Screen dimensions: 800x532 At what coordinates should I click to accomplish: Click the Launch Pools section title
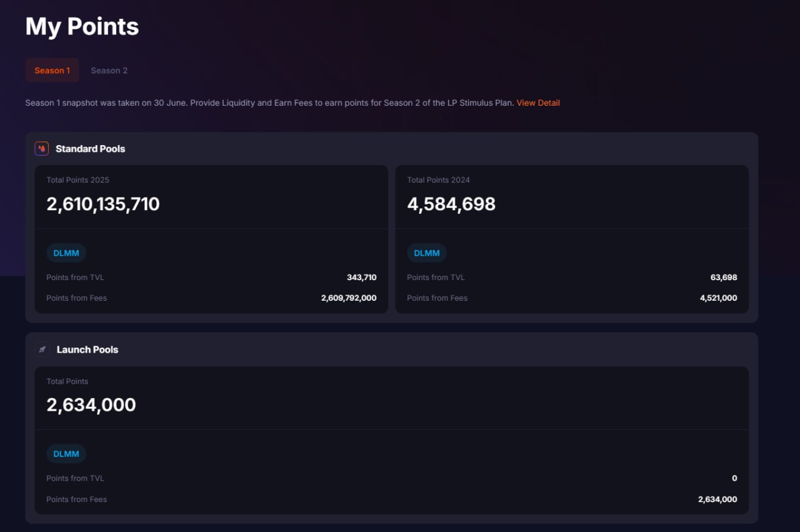point(87,349)
